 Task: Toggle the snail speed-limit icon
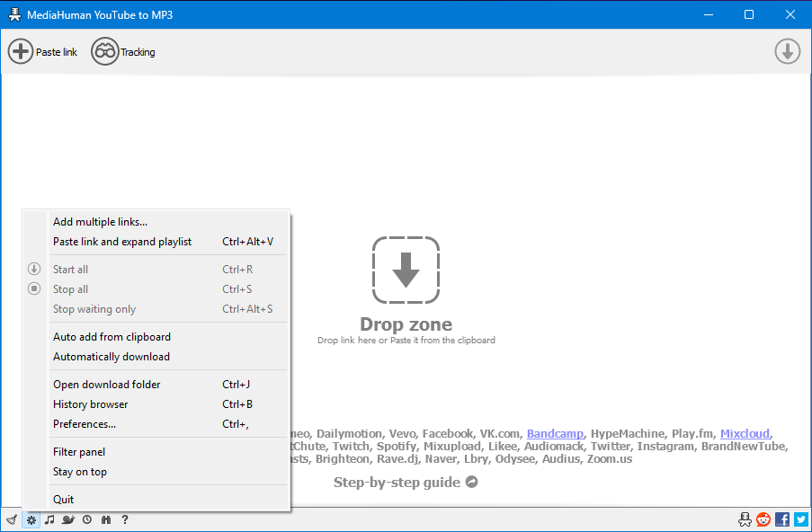pos(67,519)
